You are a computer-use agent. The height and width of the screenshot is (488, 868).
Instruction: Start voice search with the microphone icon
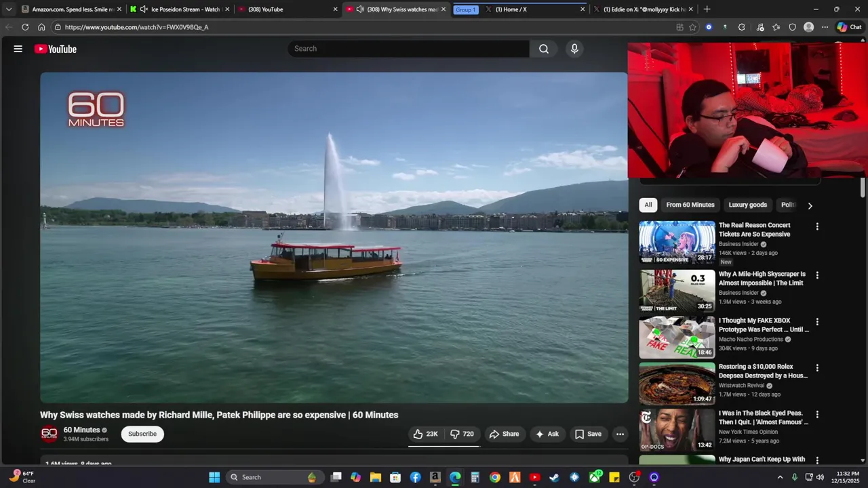(x=574, y=49)
